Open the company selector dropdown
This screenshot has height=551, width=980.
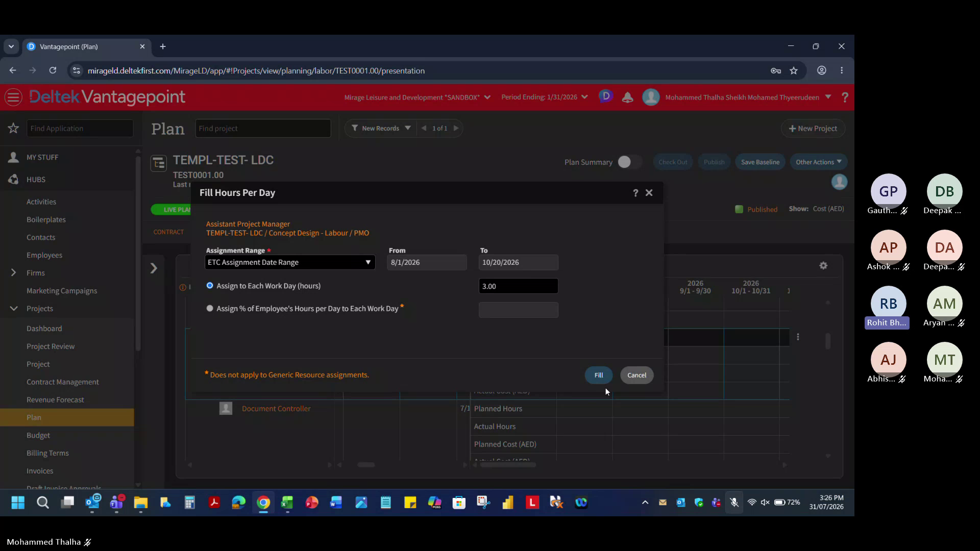coord(417,97)
